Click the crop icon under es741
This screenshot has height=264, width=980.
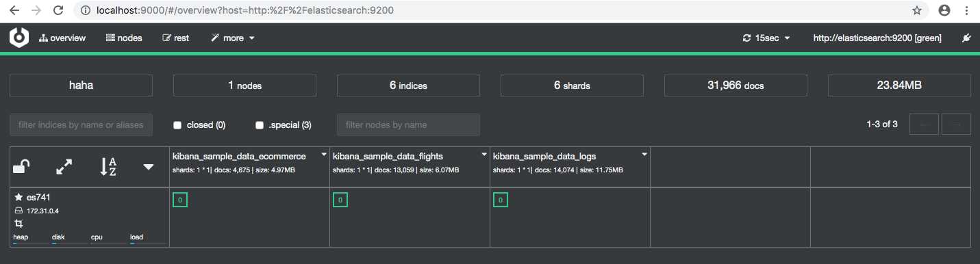[x=18, y=224]
